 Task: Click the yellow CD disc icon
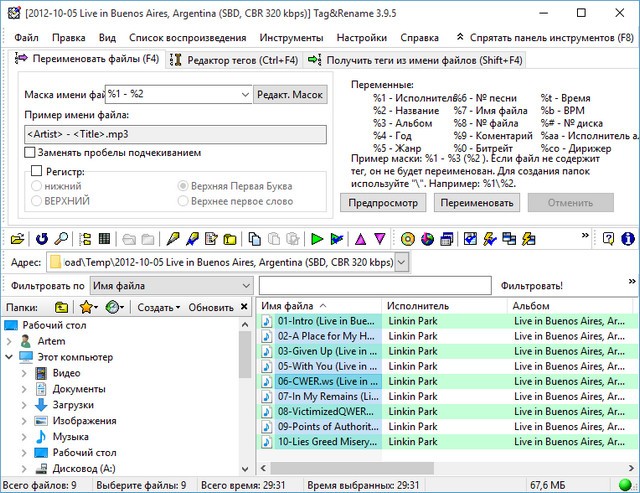click(x=408, y=239)
